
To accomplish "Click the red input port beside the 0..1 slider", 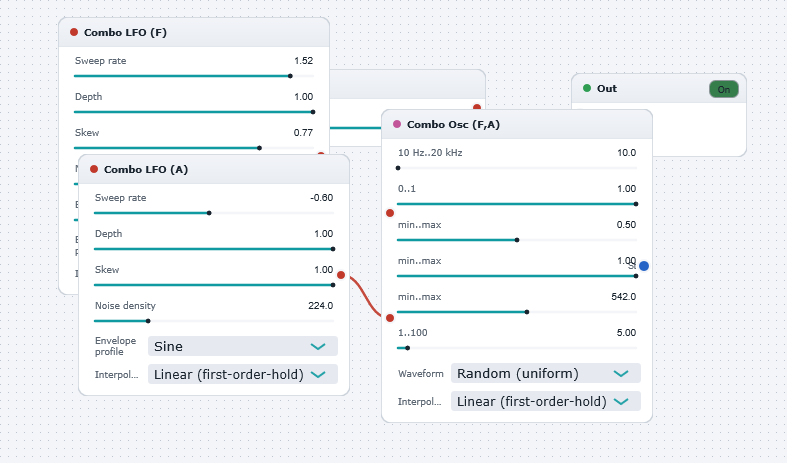I will [390, 213].
